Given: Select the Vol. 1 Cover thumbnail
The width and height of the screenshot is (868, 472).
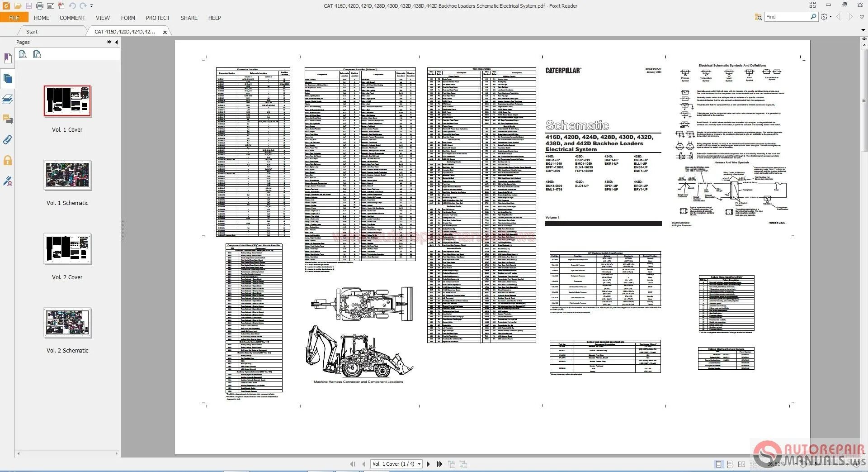Looking at the screenshot, I should pos(67,101).
